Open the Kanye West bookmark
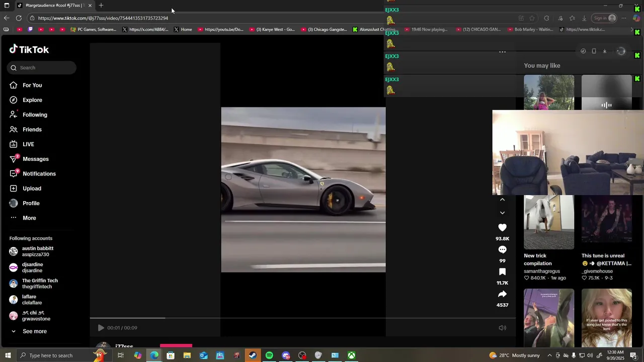The width and height of the screenshot is (644, 362). point(272,30)
